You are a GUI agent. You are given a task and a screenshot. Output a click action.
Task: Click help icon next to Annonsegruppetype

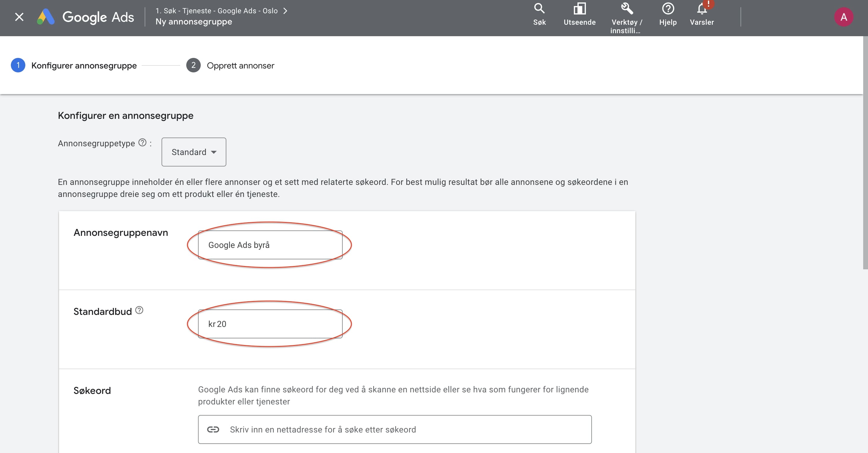[143, 143]
